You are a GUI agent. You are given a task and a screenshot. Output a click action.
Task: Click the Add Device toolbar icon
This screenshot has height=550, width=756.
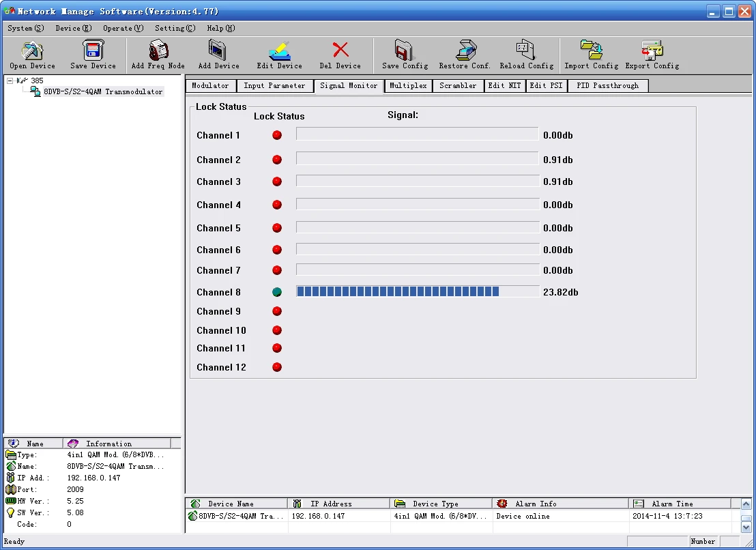[218, 52]
